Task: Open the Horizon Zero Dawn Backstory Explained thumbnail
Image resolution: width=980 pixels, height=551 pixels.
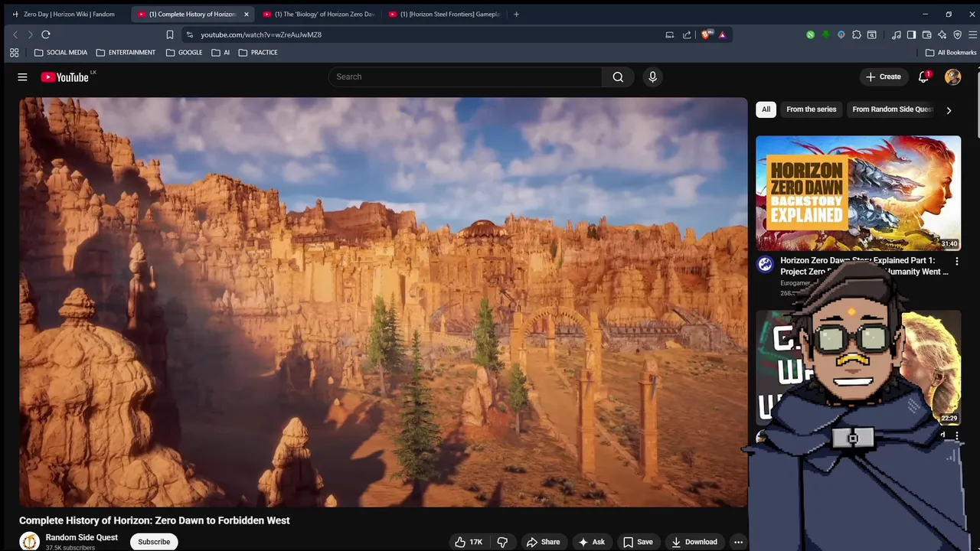Action: (x=858, y=194)
